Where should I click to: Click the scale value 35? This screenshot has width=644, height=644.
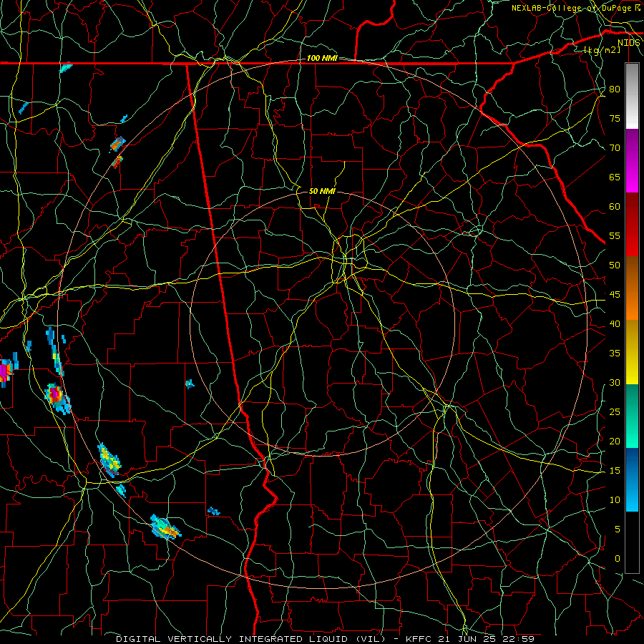[615, 353]
